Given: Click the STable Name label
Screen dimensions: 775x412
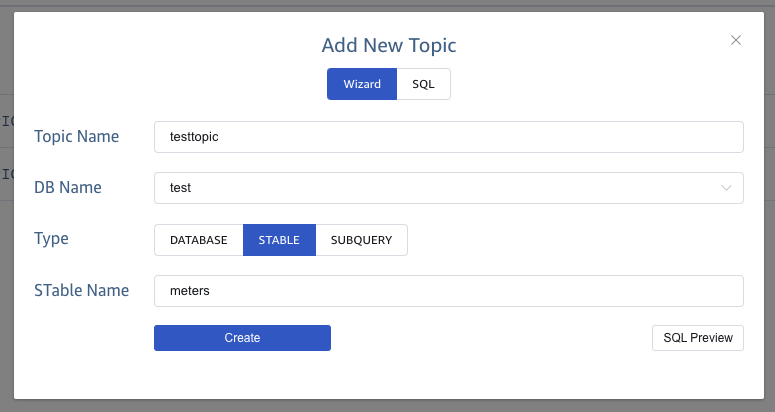Looking at the screenshot, I should coord(82,290).
